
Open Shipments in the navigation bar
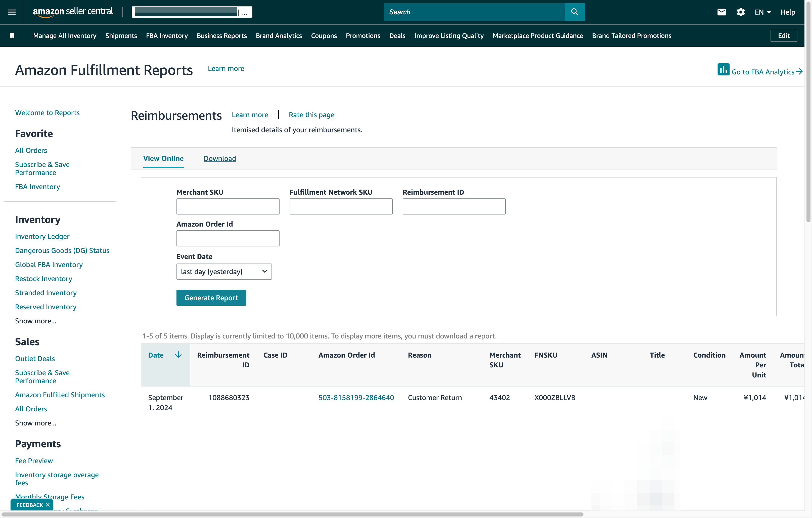pos(121,36)
